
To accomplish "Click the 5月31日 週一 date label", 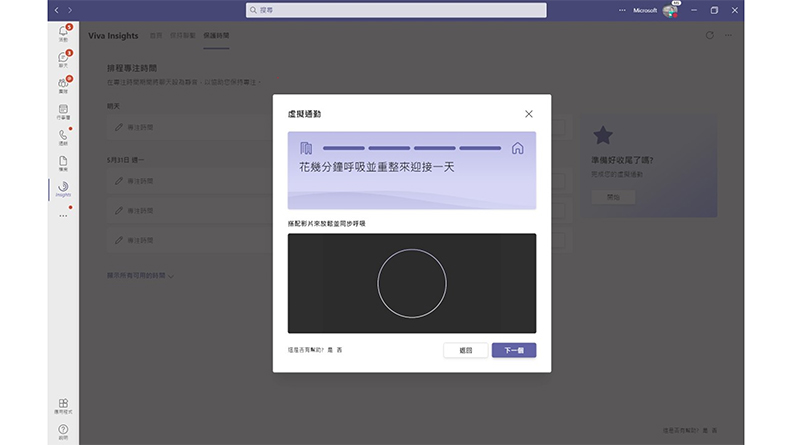I will 125,160.
